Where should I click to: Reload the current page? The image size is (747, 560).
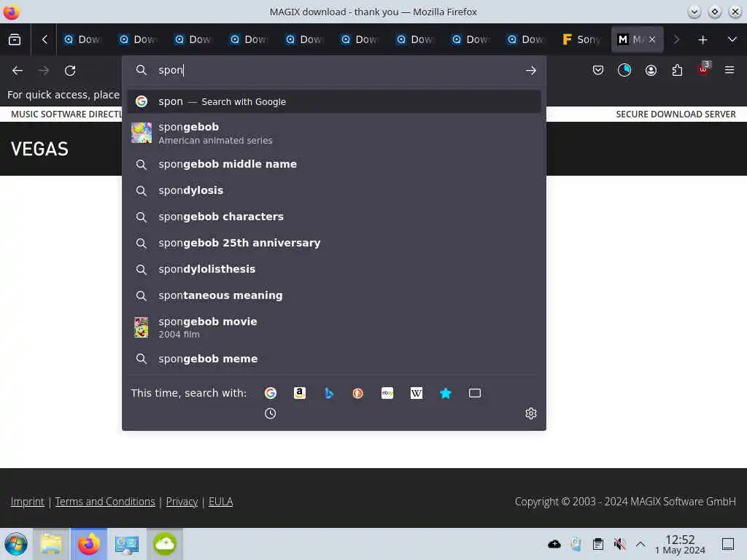click(70, 71)
